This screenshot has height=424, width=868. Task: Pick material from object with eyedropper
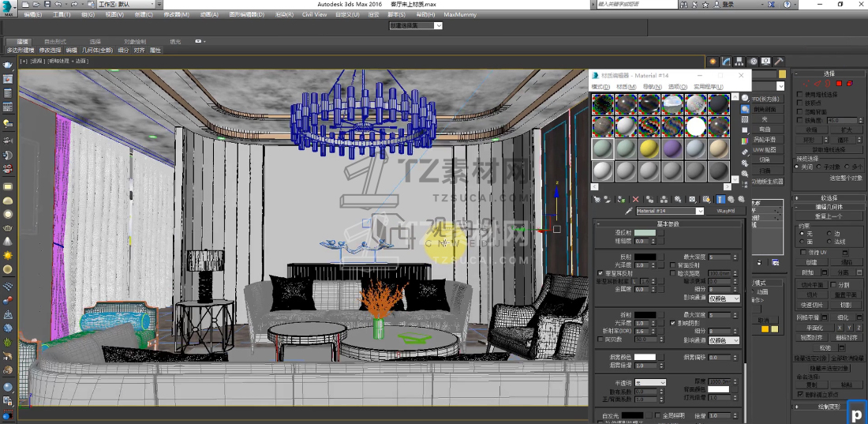629,212
